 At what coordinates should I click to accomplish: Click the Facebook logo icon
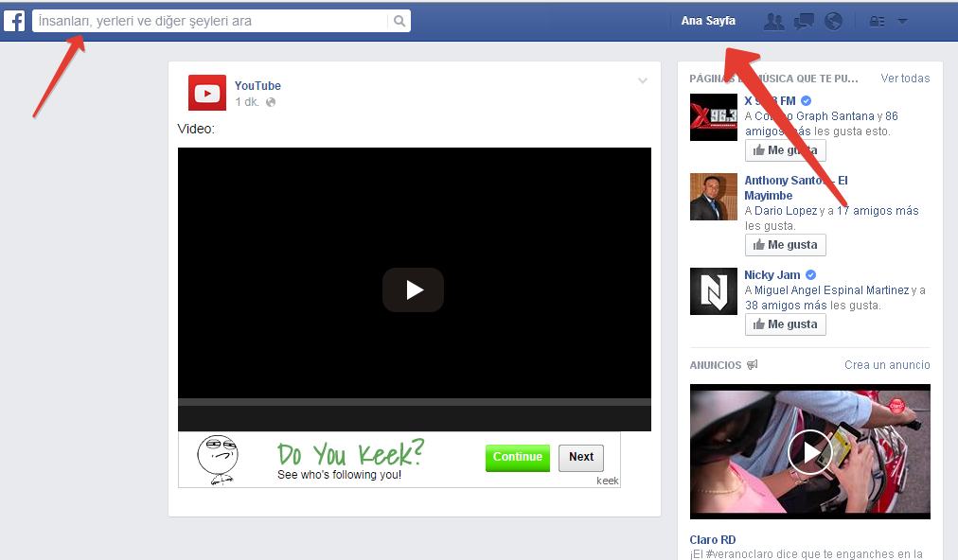click(14, 20)
